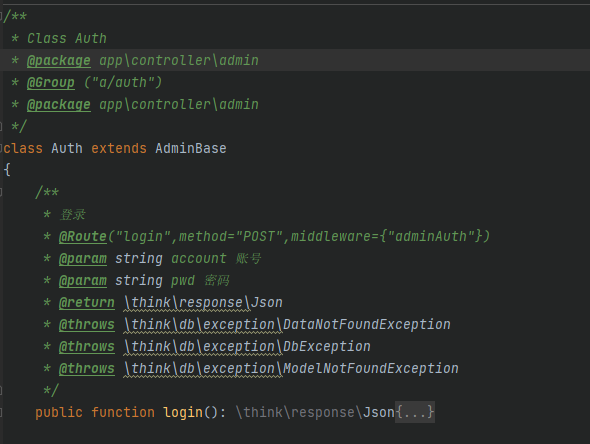
Task: Click the 密码 comment text
Action: [x=217, y=280]
